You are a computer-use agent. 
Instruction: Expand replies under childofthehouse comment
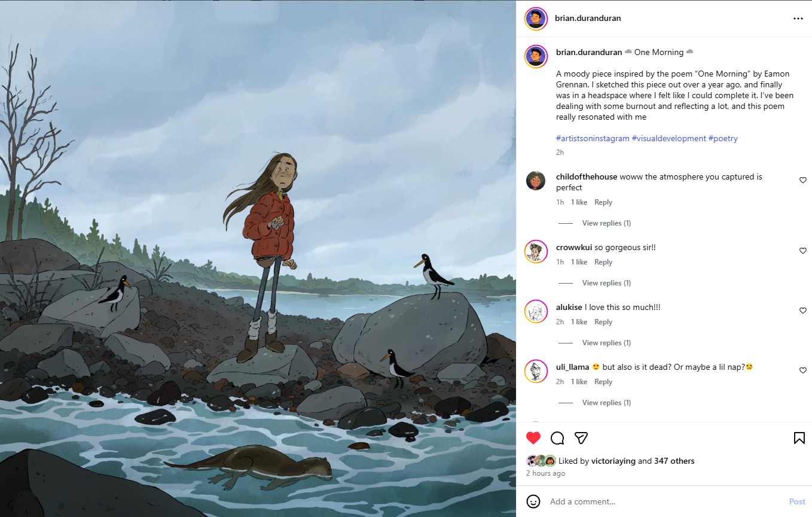coord(606,223)
